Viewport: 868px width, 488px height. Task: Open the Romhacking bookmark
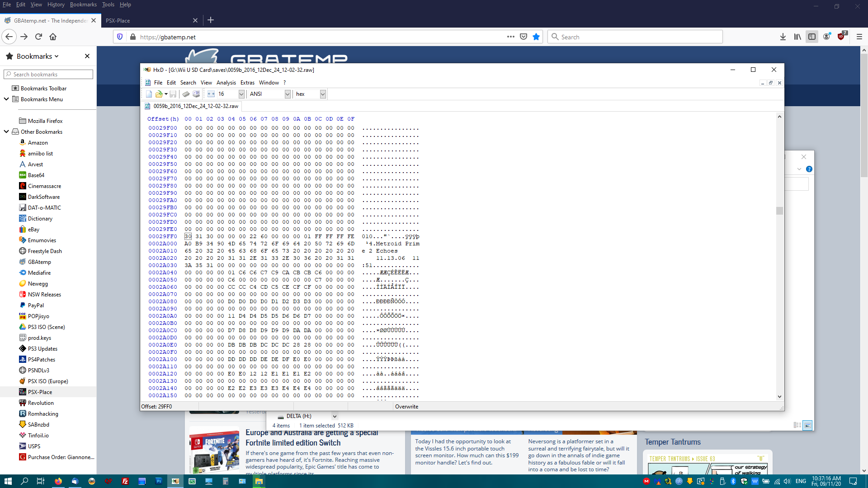click(x=43, y=414)
